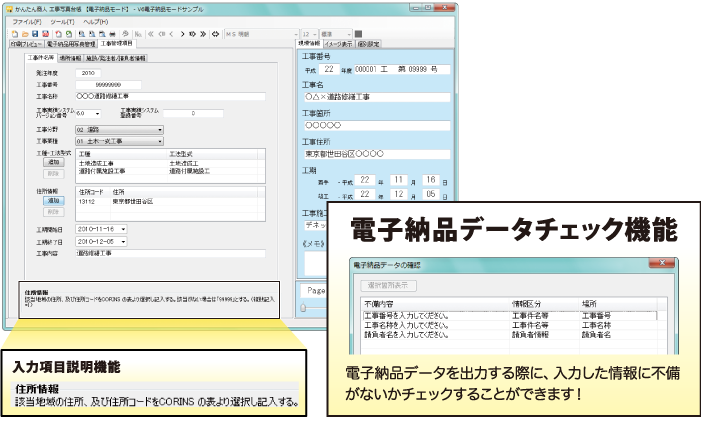701x430 pixels.
Task: Click 追加 button under 住所情報
Action: coord(54,200)
